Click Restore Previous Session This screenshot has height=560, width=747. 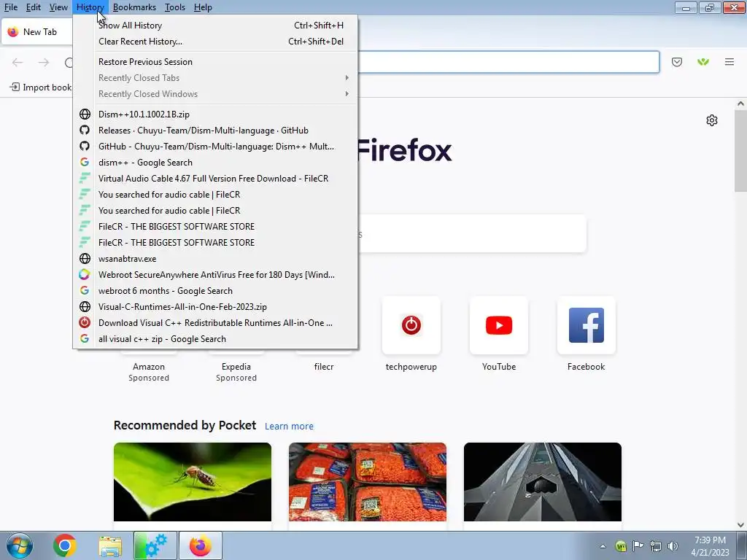click(215, 62)
